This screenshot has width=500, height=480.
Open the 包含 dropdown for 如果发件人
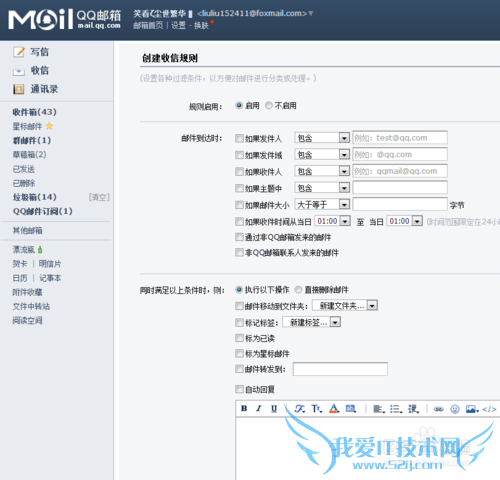tap(322, 138)
